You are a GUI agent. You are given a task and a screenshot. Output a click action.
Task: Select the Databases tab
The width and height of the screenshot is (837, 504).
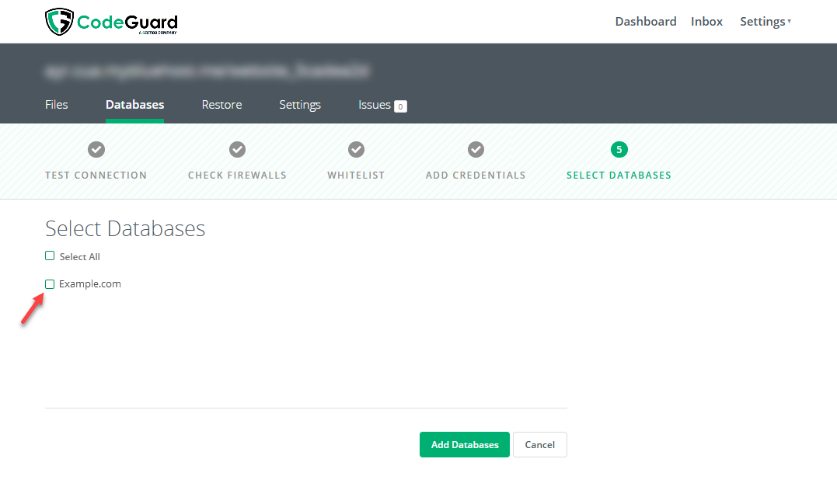pos(134,105)
